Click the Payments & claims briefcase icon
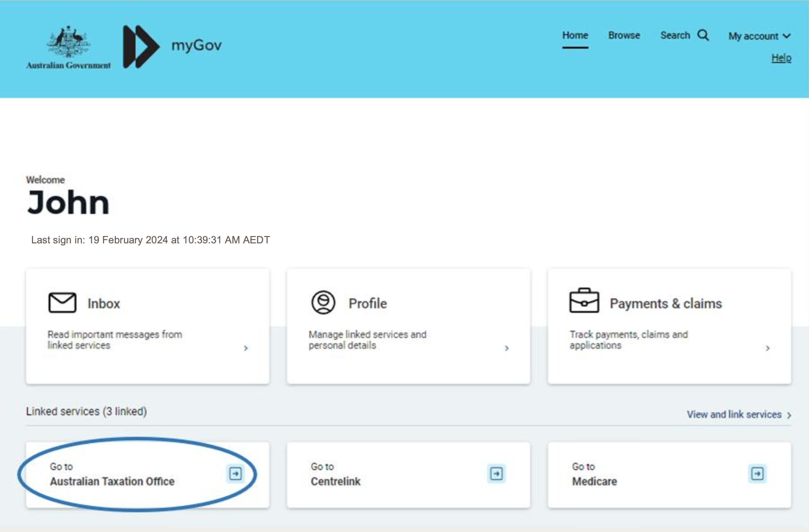 [x=584, y=301]
